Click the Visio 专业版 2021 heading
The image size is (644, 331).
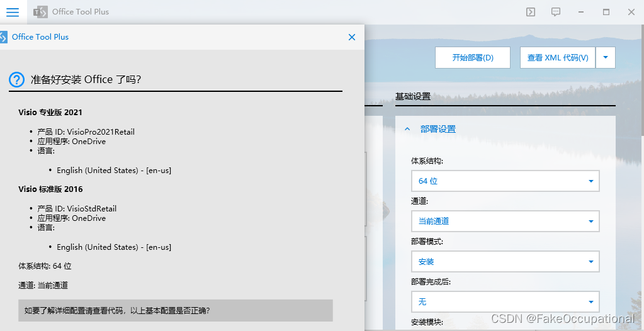tap(50, 113)
